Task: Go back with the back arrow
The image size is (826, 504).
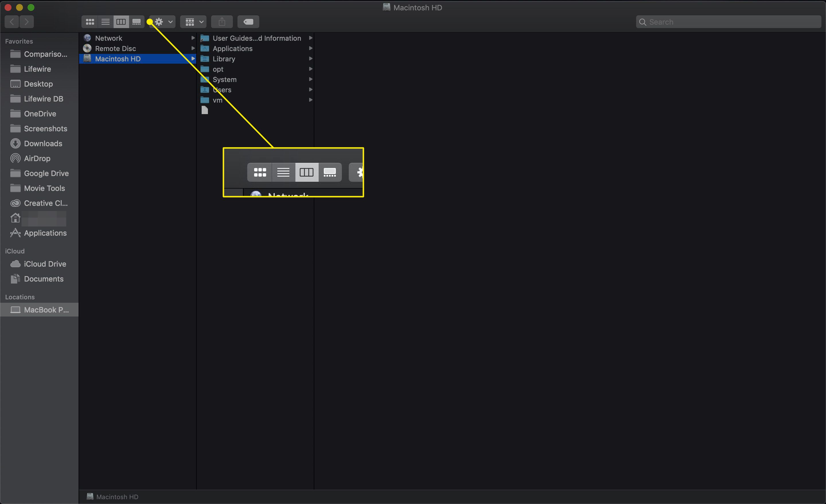Action: tap(12, 22)
